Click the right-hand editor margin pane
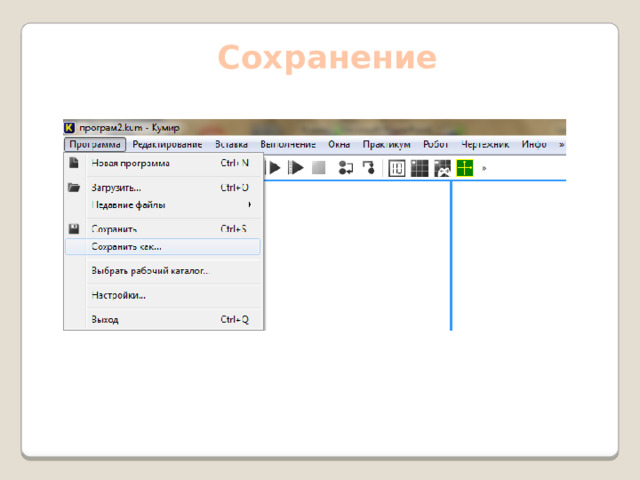The image size is (640, 480). click(509, 255)
